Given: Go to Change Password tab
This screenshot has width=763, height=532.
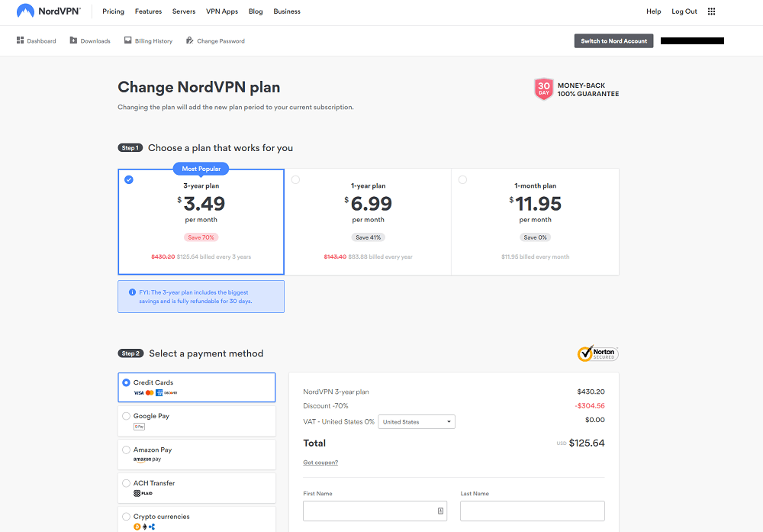Looking at the screenshot, I should [x=215, y=41].
